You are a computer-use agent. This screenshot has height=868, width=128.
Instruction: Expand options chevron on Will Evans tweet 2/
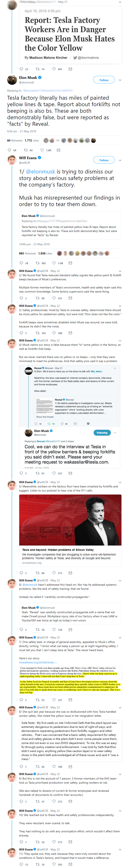point(120,271)
